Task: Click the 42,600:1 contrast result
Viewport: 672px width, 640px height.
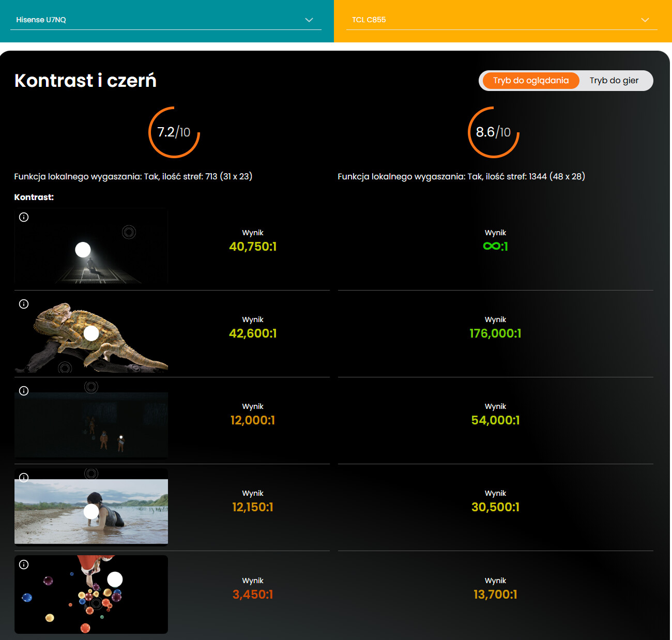Action: click(253, 333)
